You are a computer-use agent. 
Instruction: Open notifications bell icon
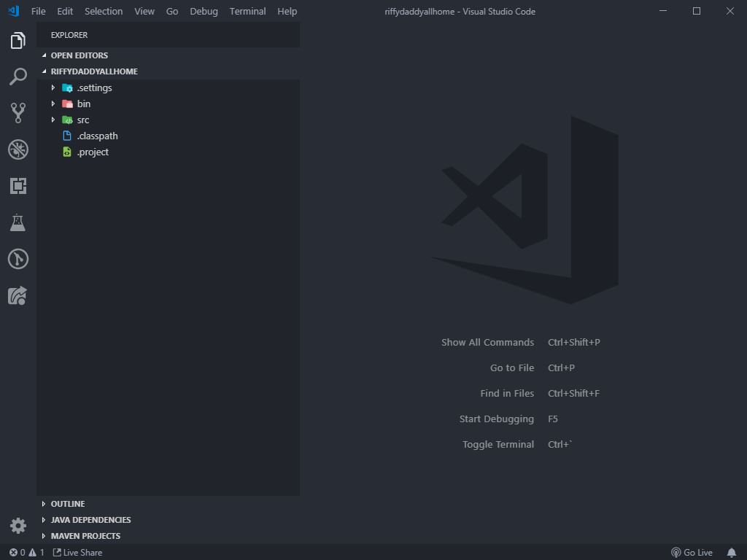(x=732, y=553)
